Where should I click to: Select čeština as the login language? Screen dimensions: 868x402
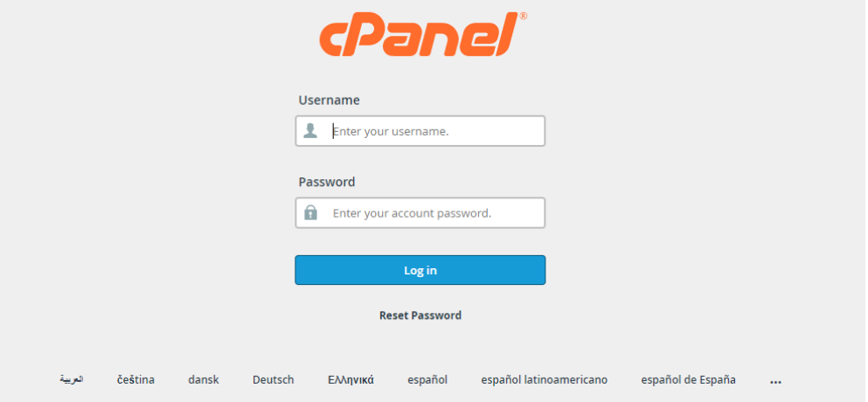[x=135, y=380]
